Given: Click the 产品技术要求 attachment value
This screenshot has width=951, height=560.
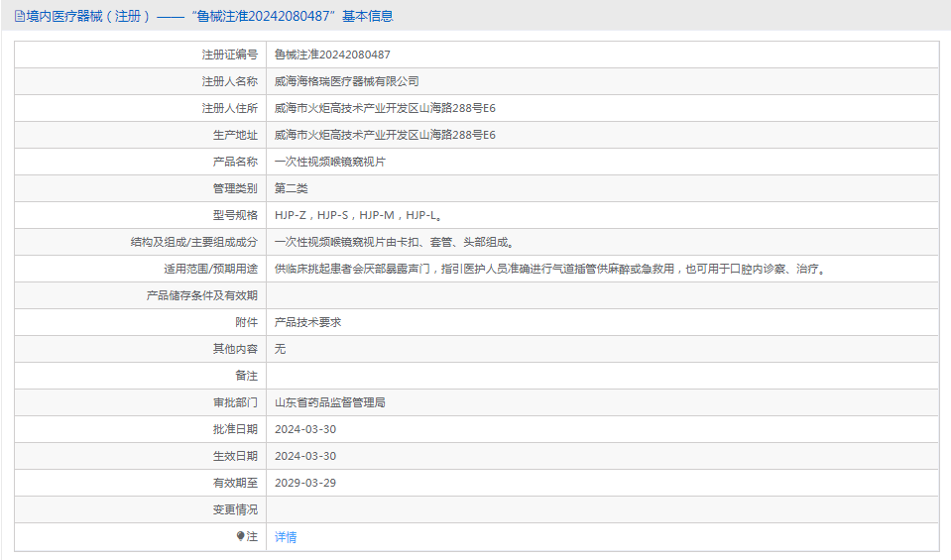Looking at the screenshot, I should [308, 322].
